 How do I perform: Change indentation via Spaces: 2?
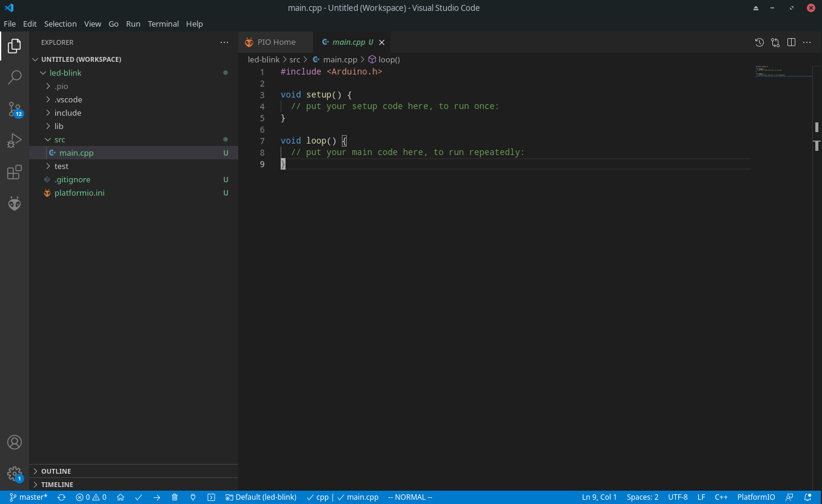643,497
